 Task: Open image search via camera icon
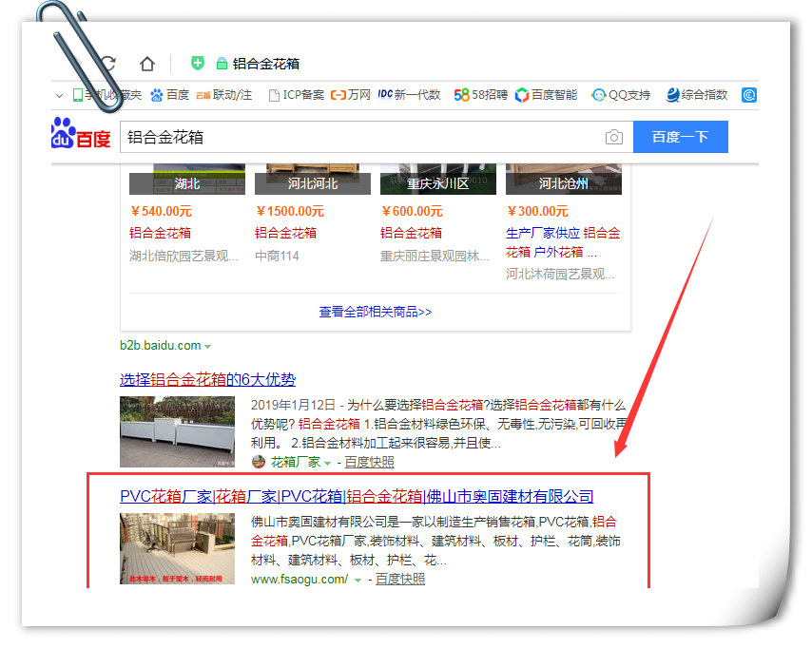click(613, 137)
